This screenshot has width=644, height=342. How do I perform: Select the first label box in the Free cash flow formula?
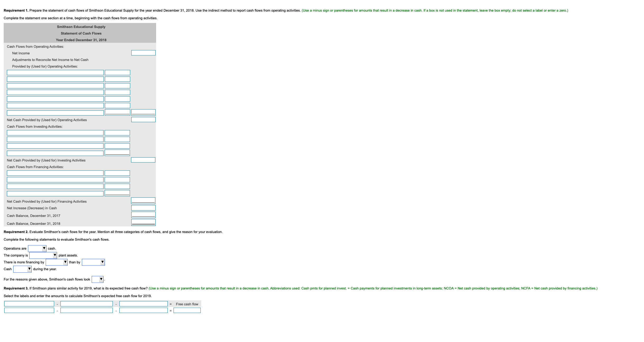[x=29, y=303]
